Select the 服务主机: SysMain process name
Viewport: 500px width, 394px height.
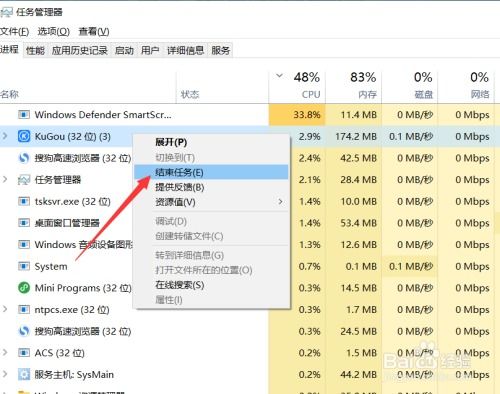(x=74, y=375)
